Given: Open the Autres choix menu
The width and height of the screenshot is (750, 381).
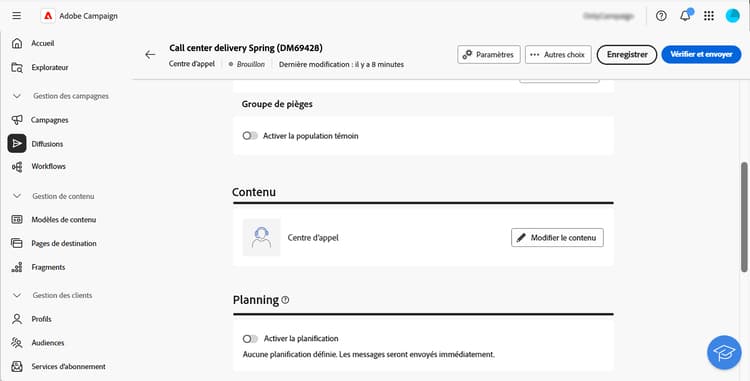Looking at the screenshot, I should [x=558, y=54].
